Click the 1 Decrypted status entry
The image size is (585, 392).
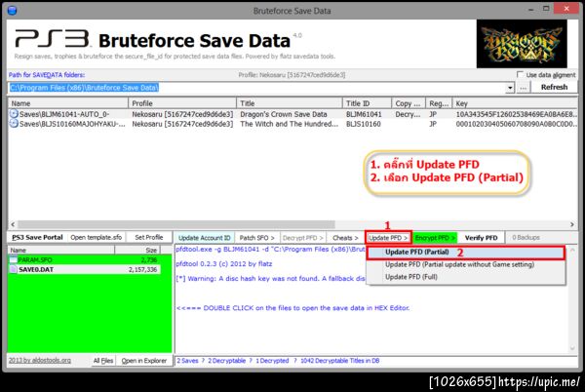pos(272,361)
